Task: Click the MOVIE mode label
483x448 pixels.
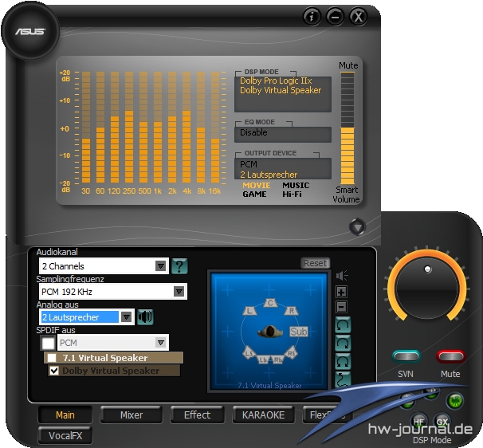Action: [x=257, y=186]
